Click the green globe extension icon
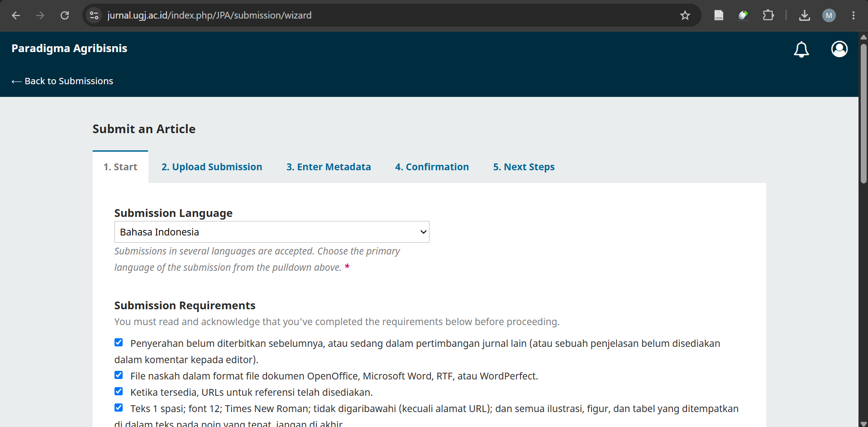 coord(743,15)
